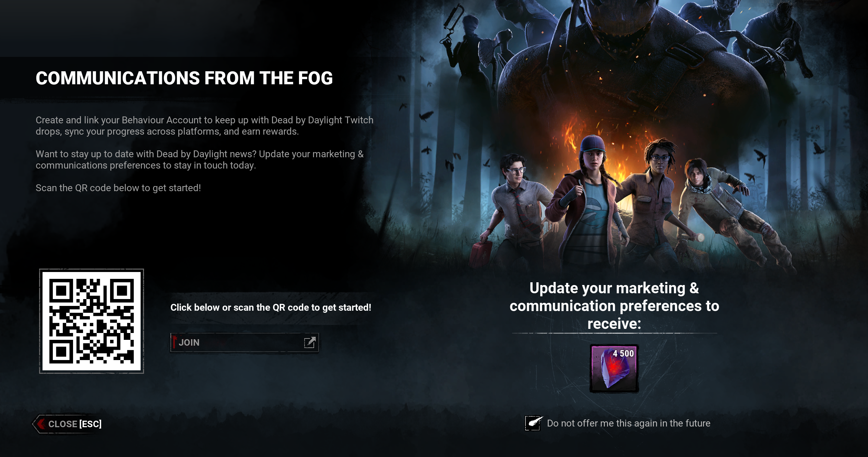Click 'Click below or scan the QR code' text

coord(271,307)
